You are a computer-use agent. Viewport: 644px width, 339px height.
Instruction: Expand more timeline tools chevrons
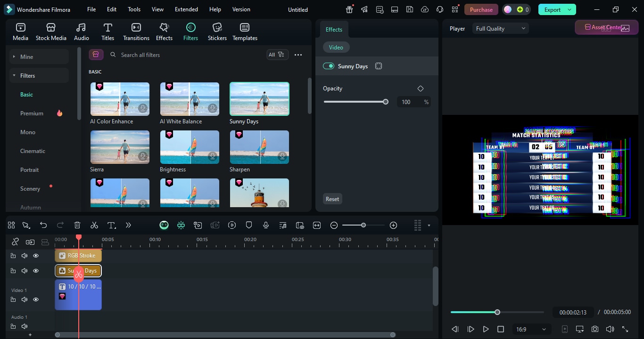tap(128, 225)
